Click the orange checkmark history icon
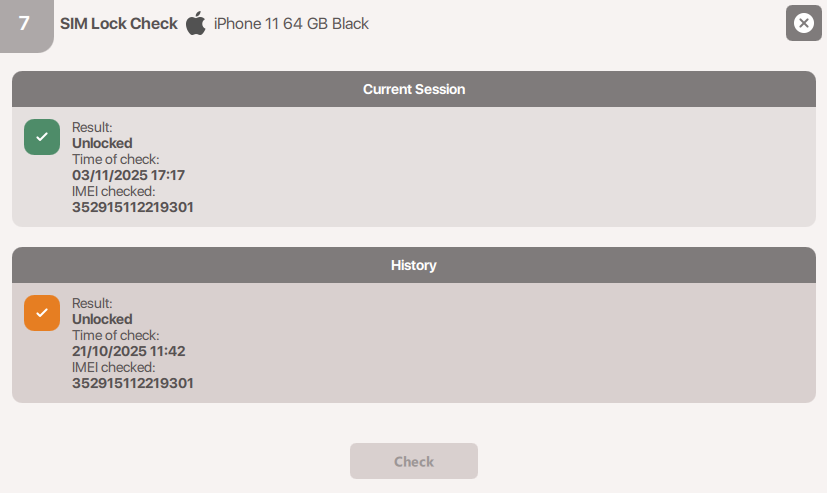Viewport: 827px width, 493px height. coord(42,313)
